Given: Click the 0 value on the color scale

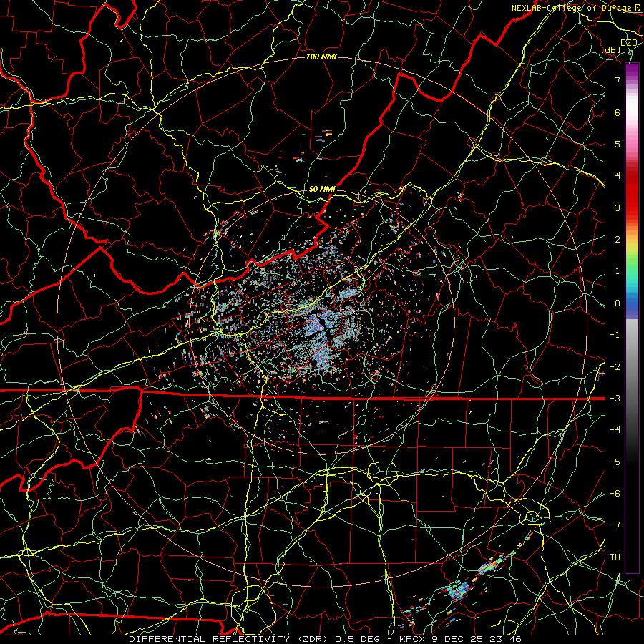Looking at the screenshot, I should [x=618, y=303].
